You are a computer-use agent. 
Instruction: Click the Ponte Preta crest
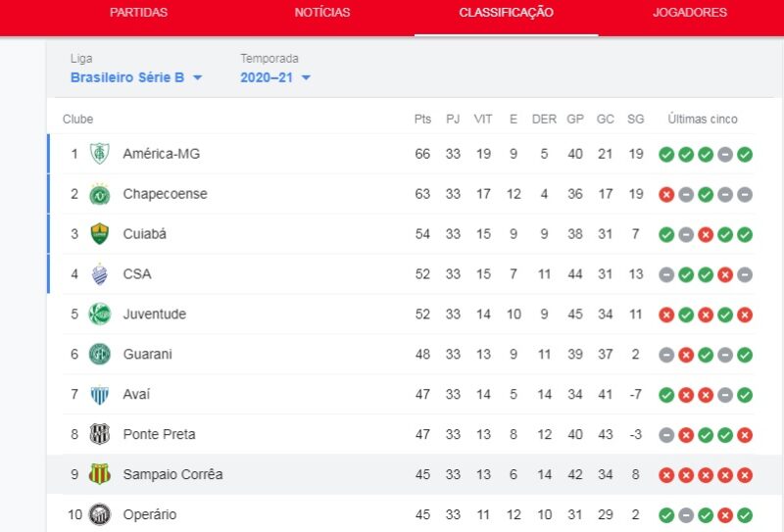100,434
